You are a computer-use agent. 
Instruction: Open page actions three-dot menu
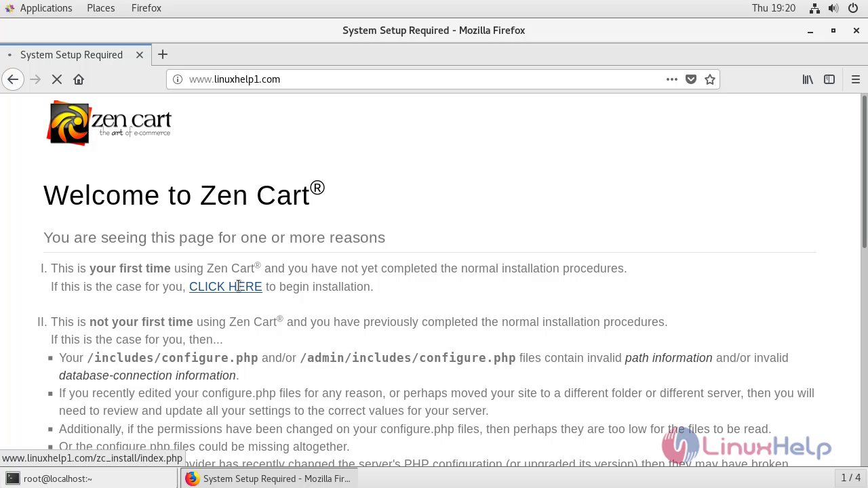[672, 79]
